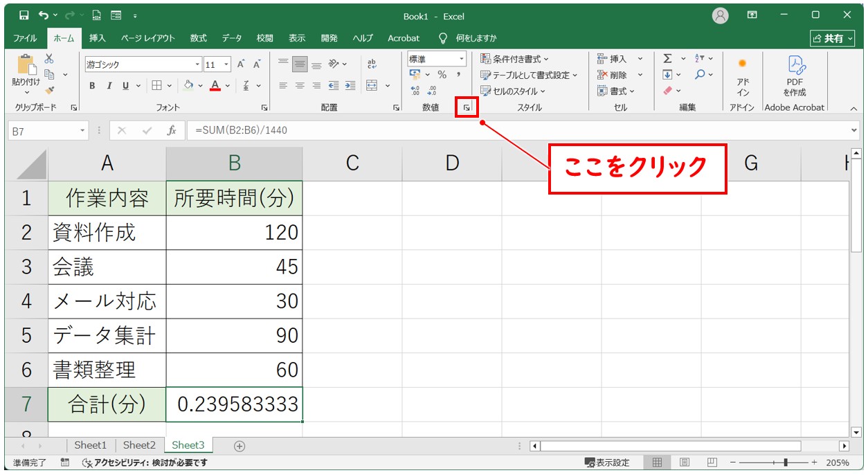
Task: Click the AutoSum sigma icon
Action: [667, 59]
